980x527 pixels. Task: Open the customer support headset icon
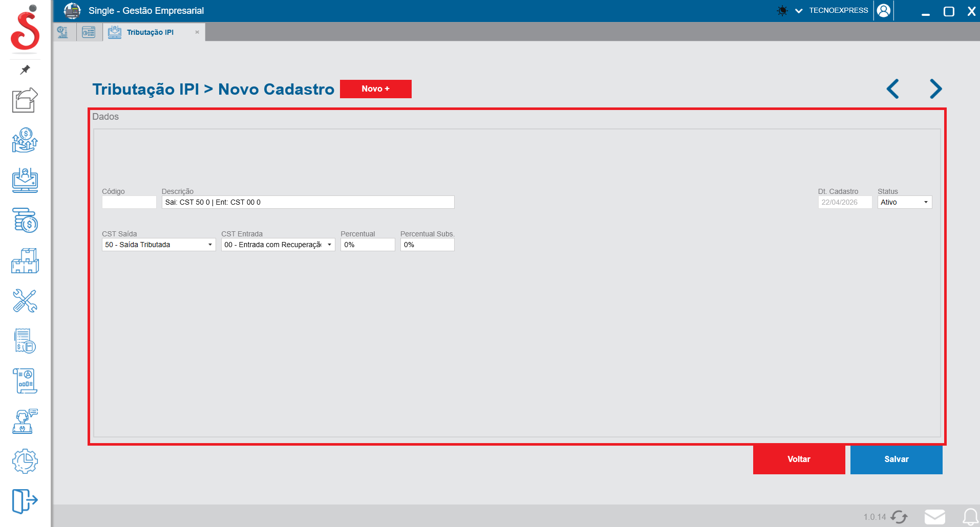coord(25,421)
